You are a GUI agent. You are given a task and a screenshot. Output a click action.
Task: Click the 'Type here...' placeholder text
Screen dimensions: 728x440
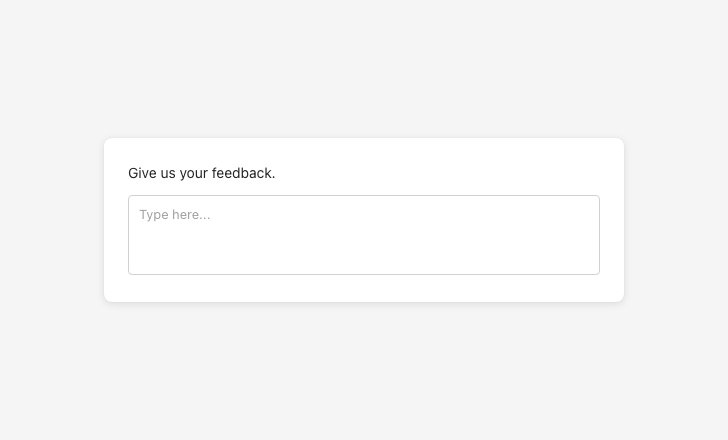point(175,215)
